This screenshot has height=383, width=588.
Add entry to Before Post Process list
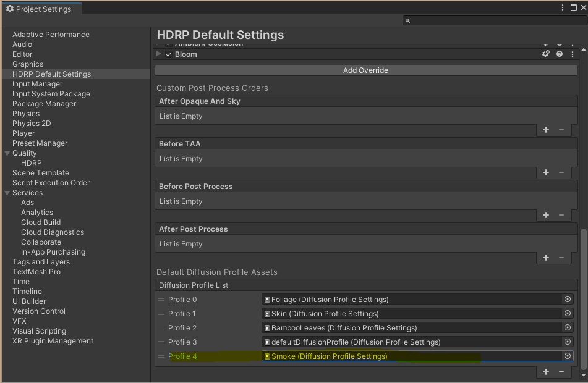546,215
